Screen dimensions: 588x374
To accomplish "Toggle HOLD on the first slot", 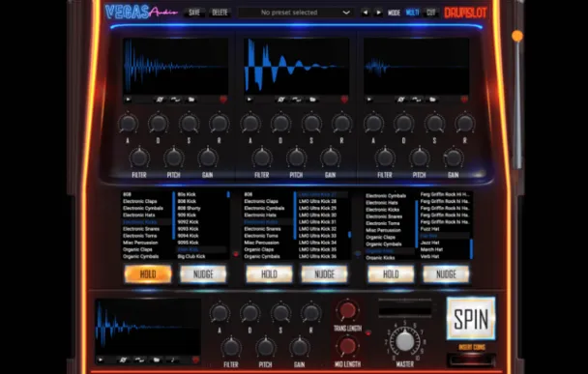I will tap(148, 274).
